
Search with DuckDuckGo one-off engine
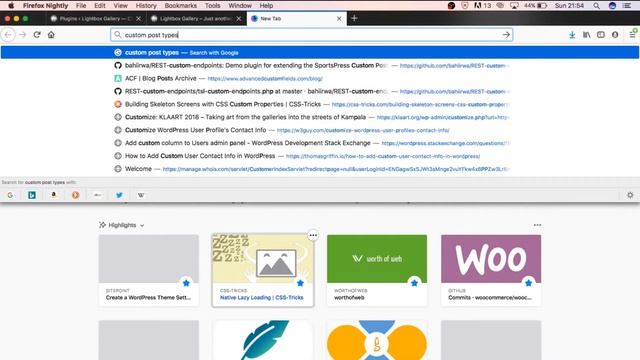(x=76, y=195)
